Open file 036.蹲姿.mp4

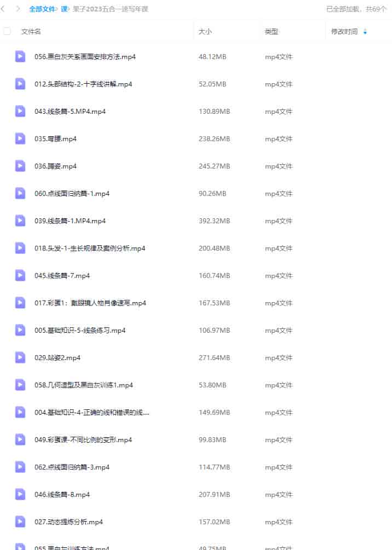click(x=55, y=166)
